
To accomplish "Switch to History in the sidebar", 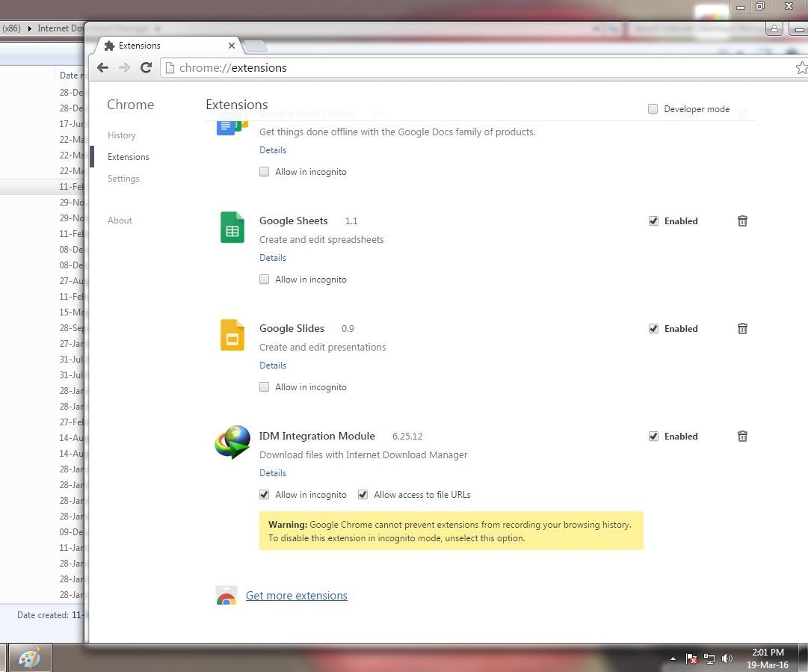I will click(122, 135).
